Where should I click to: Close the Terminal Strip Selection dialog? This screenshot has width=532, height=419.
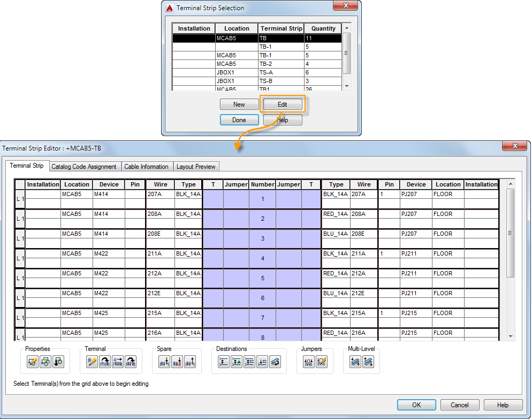(345, 5)
